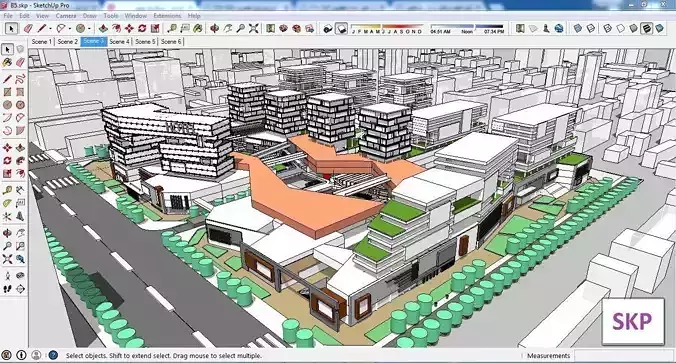This screenshot has height=363, width=676.
Task: Select the Pan hand tool in top toolbar
Action: [x=228, y=28]
